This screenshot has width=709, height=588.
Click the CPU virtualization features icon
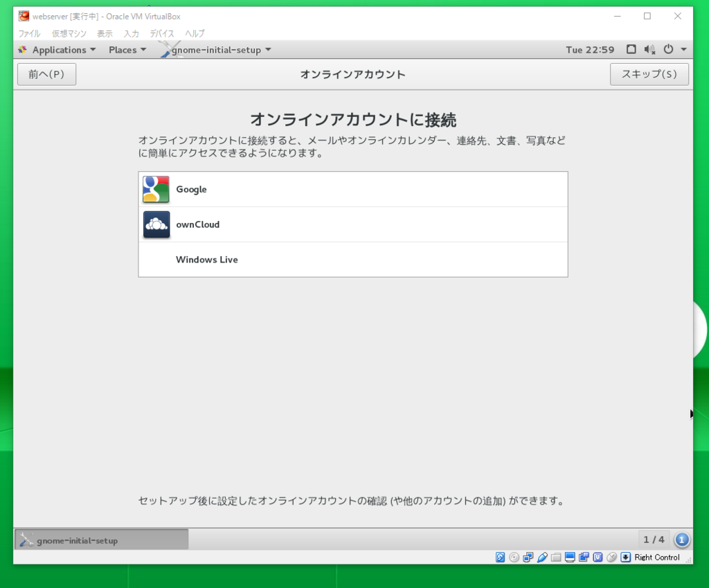pyautogui.click(x=598, y=558)
